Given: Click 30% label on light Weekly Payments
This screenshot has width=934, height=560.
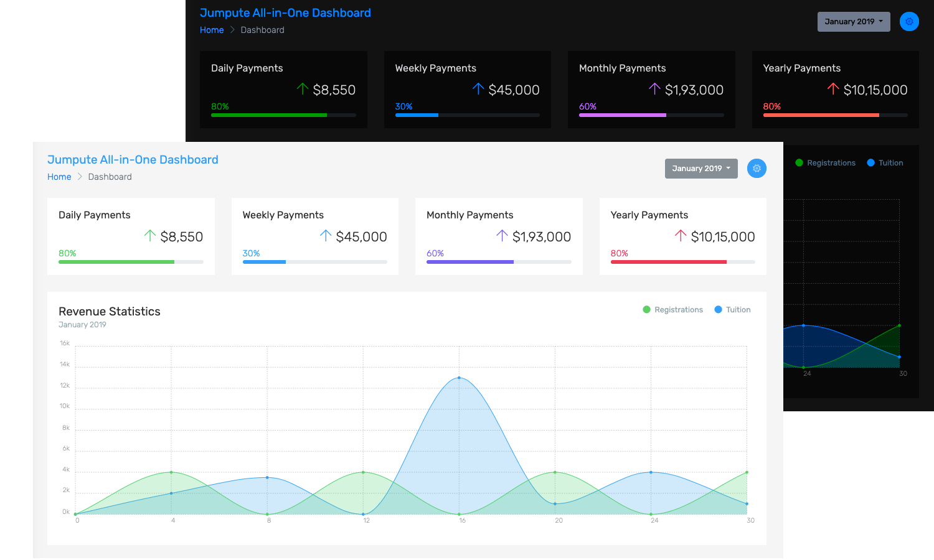Looking at the screenshot, I should tap(252, 253).
